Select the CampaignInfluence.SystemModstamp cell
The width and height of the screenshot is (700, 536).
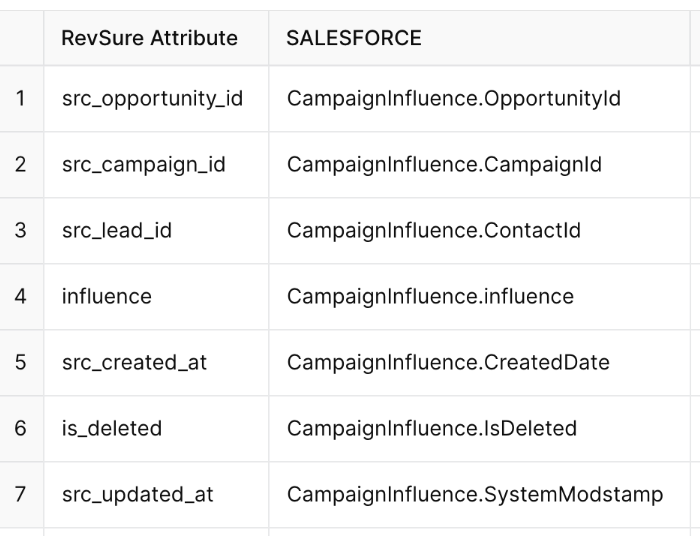[x=479, y=494]
